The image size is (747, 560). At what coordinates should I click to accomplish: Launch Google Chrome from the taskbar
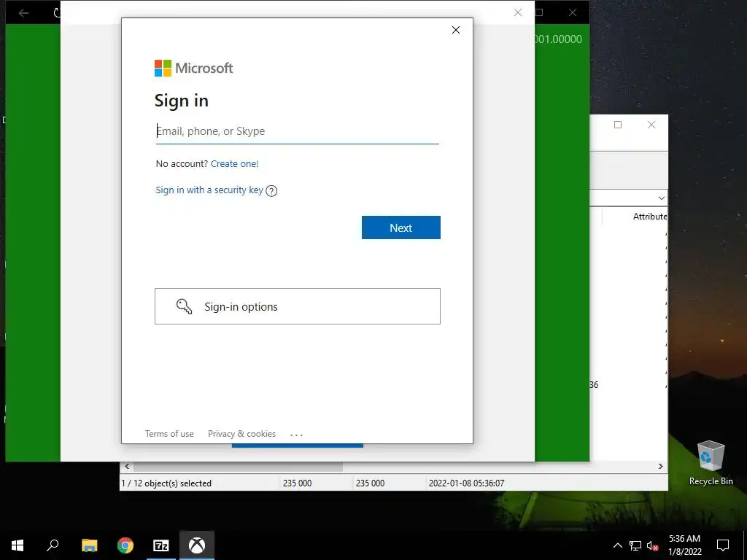[x=125, y=545]
